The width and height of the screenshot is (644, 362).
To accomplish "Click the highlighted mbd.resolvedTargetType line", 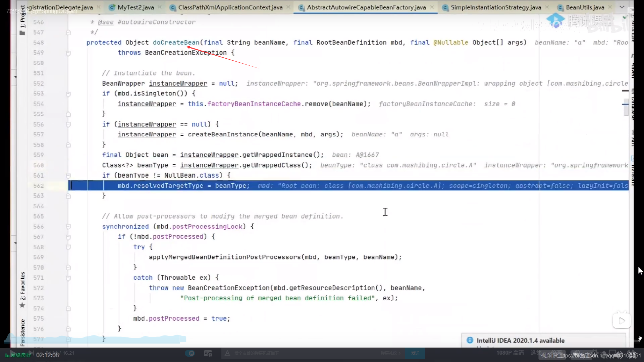I will (x=349, y=186).
